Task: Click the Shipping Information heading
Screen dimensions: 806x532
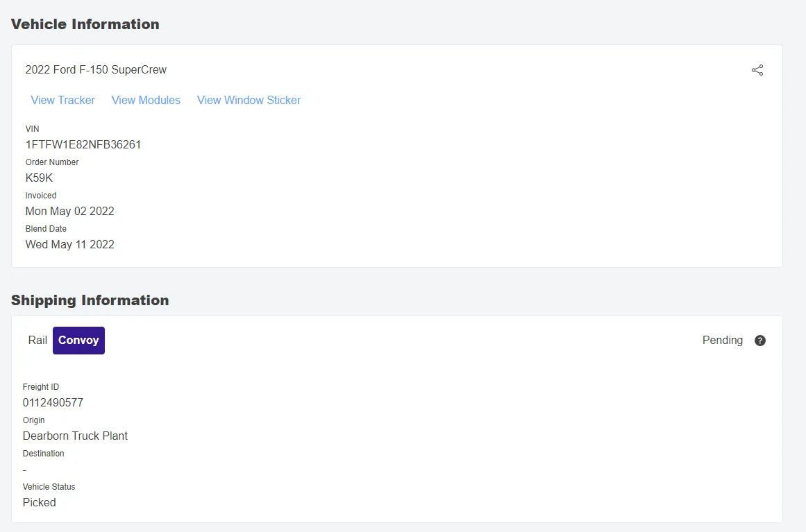Action: [x=90, y=300]
